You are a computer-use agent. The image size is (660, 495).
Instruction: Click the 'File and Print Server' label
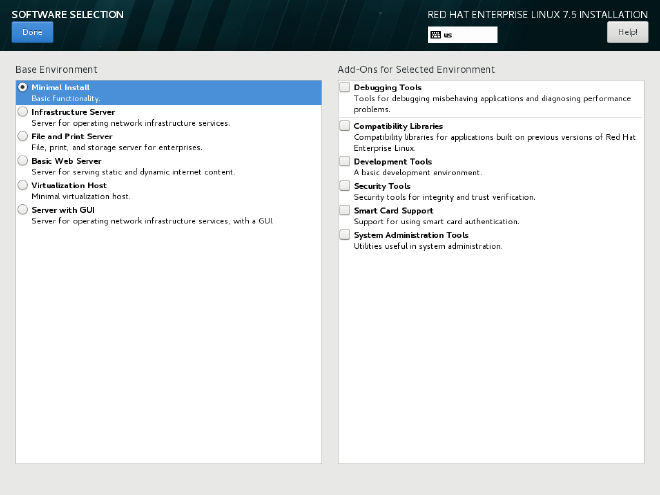point(72,136)
